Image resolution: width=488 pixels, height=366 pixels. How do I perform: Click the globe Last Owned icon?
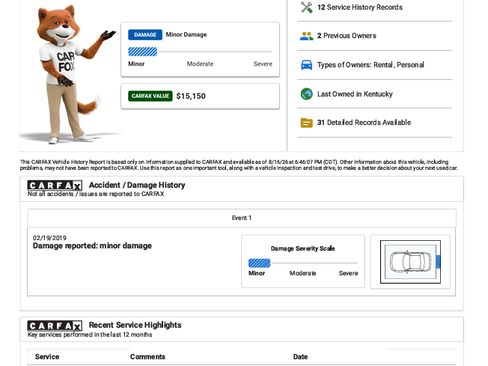pyautogui.click(x=306, y=94)
